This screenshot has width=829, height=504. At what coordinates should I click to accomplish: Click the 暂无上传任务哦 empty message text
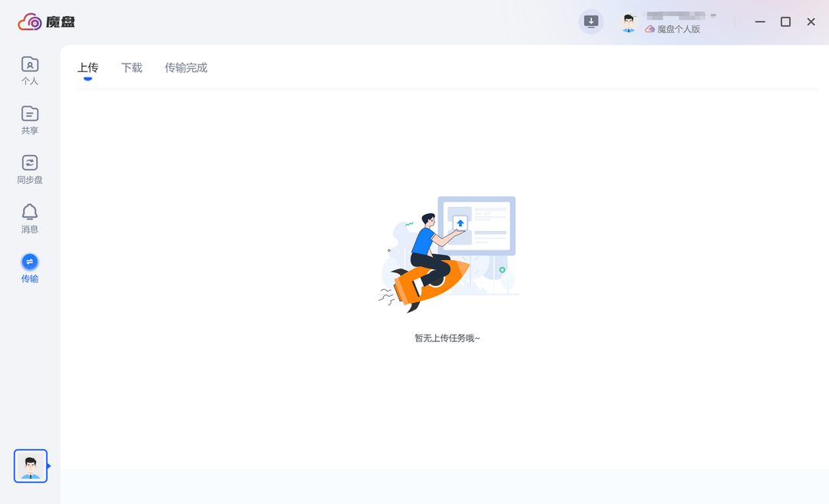tap(448, 338)
